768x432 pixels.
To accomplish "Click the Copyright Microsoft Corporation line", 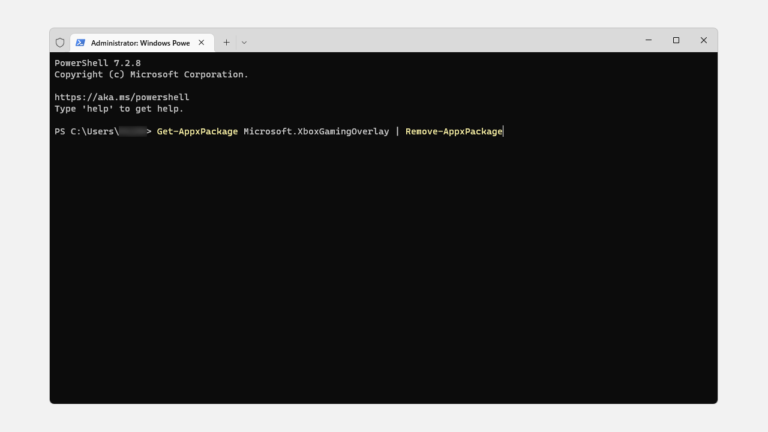I will point(151,74).
